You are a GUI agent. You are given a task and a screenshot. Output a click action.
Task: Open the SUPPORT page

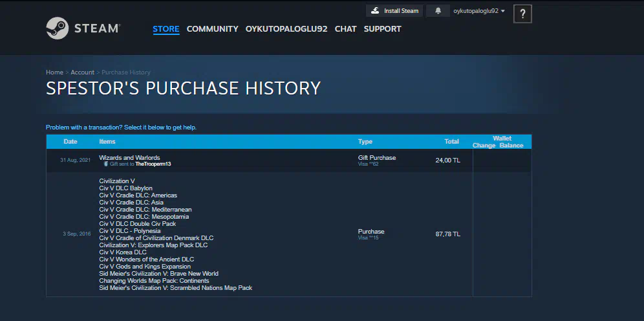382,28
